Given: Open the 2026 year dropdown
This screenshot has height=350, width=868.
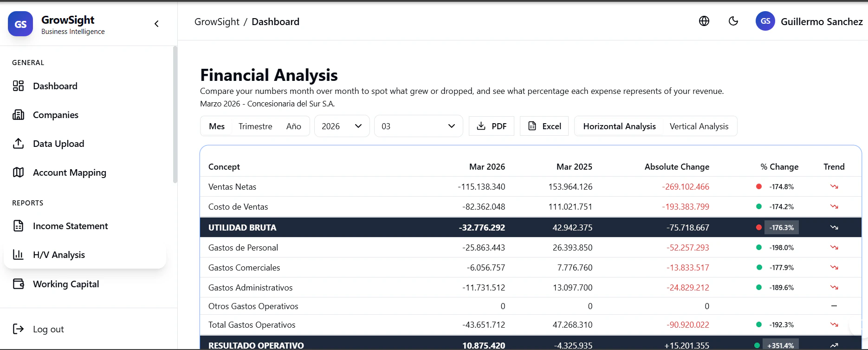Looking at the screenshot, I should pyautogui.click(x=342, y=126).
